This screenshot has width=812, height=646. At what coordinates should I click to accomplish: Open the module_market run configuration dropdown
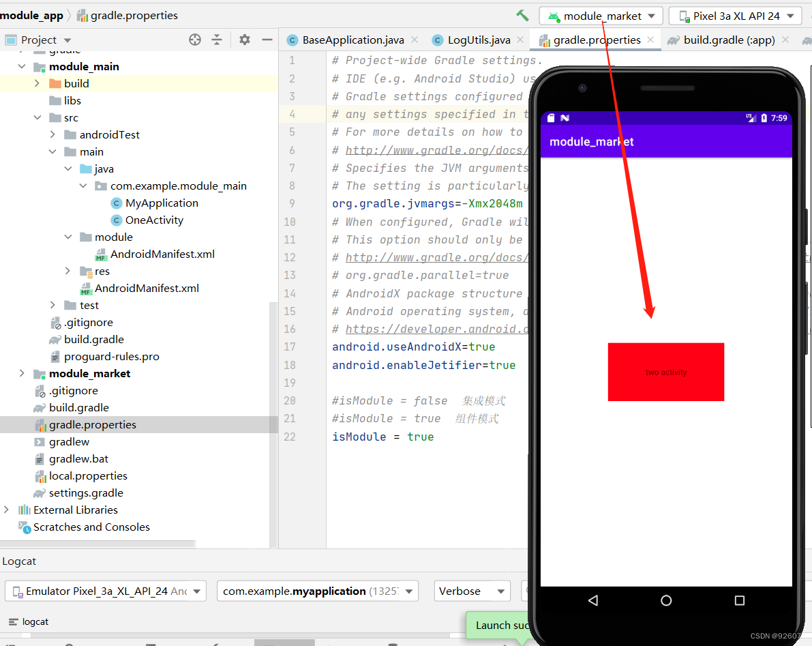click(601, 16)
